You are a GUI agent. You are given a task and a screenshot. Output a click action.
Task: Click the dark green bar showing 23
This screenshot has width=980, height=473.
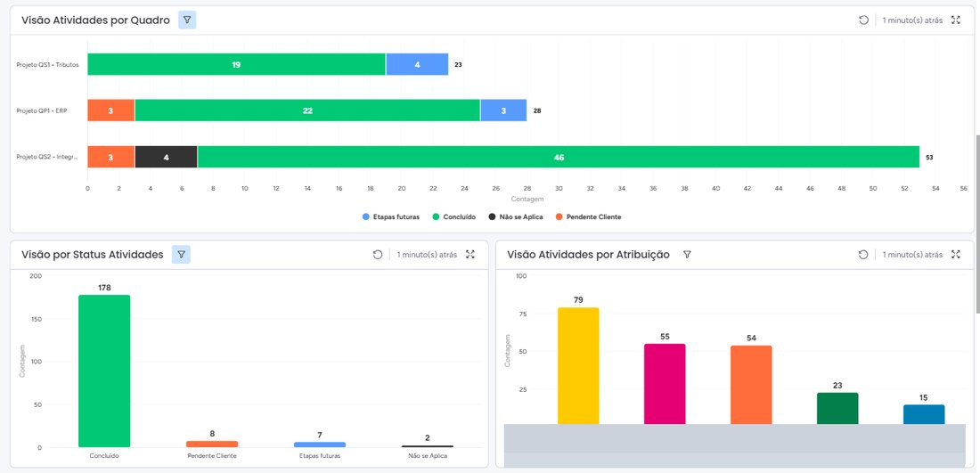point(837,409)
